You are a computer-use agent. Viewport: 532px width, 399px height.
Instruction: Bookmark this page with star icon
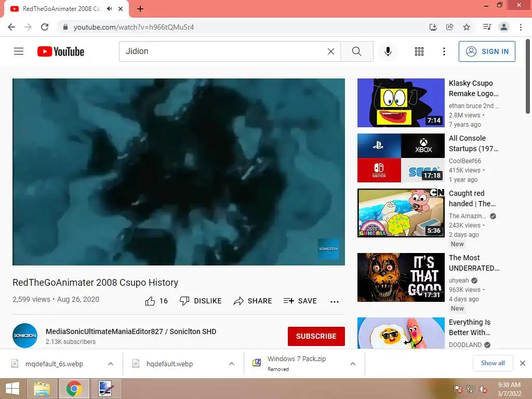click(x=467, y=27)
